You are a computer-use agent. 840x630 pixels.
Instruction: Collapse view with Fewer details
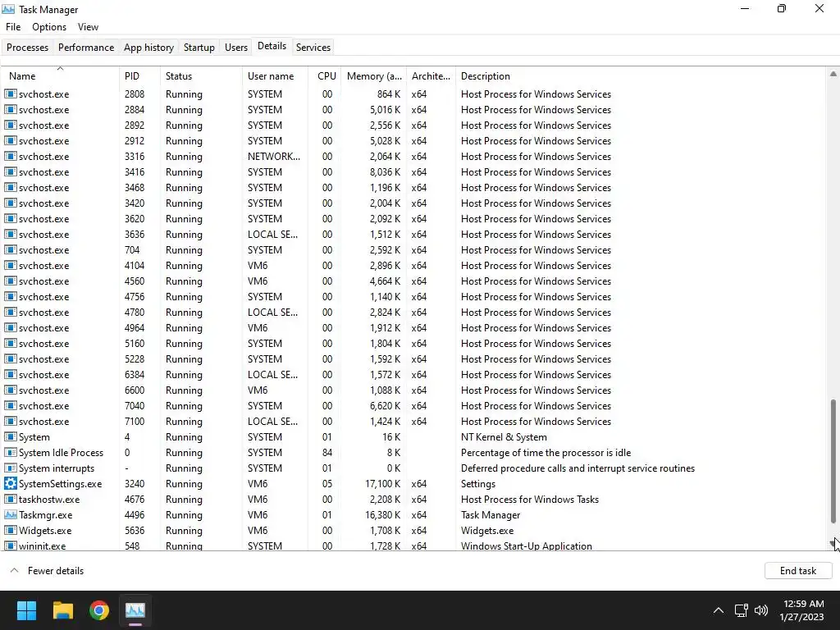point(47,571)
